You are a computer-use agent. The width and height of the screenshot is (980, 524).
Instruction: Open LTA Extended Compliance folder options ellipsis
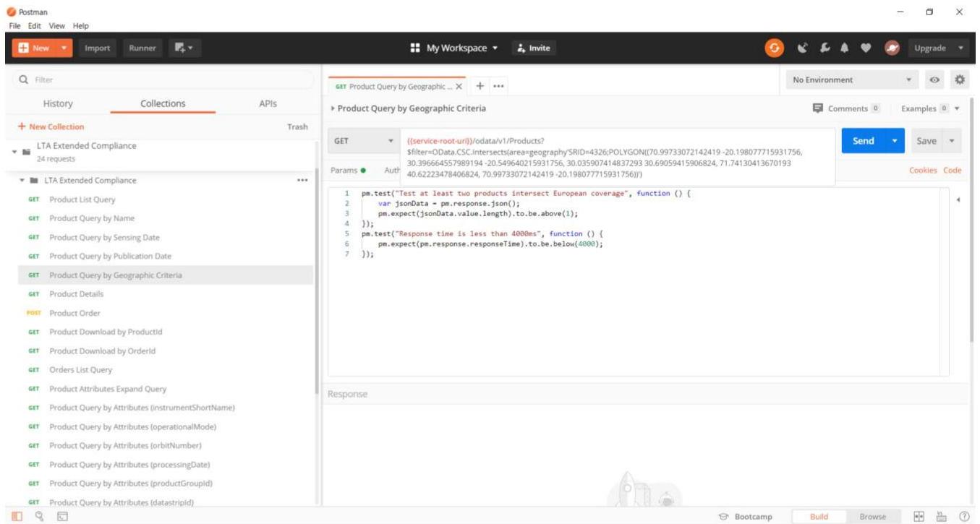(302, 180)
